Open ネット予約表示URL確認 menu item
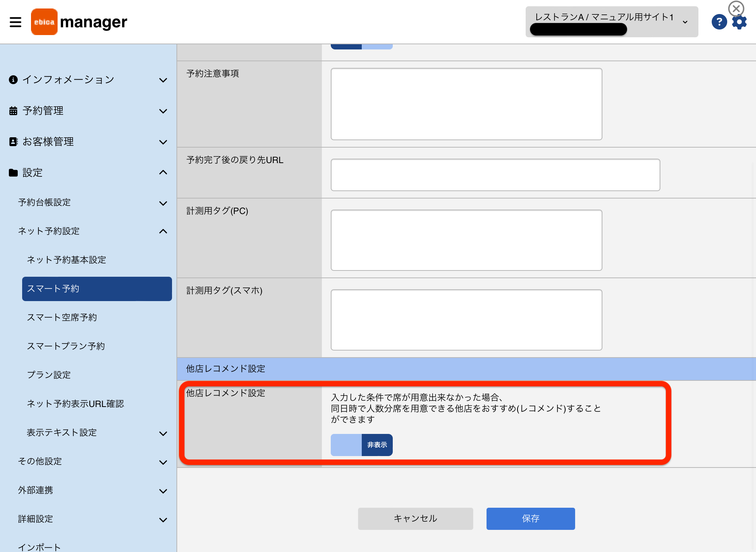This screenshot has width=756, height=552. click(x=75, y=404)
